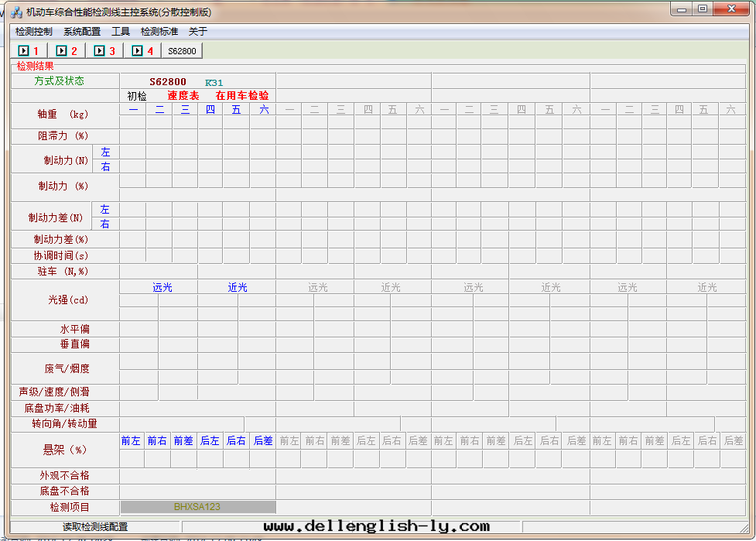
Task: Click the 读取检测线配置 status bar panel
Action: pyautogui.click(x=95, y=527)
